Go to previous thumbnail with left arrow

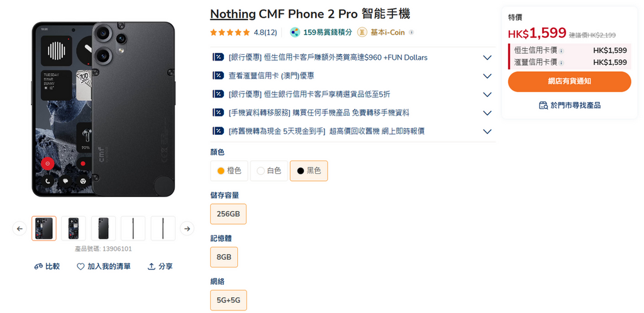click(x=19, y=228)
